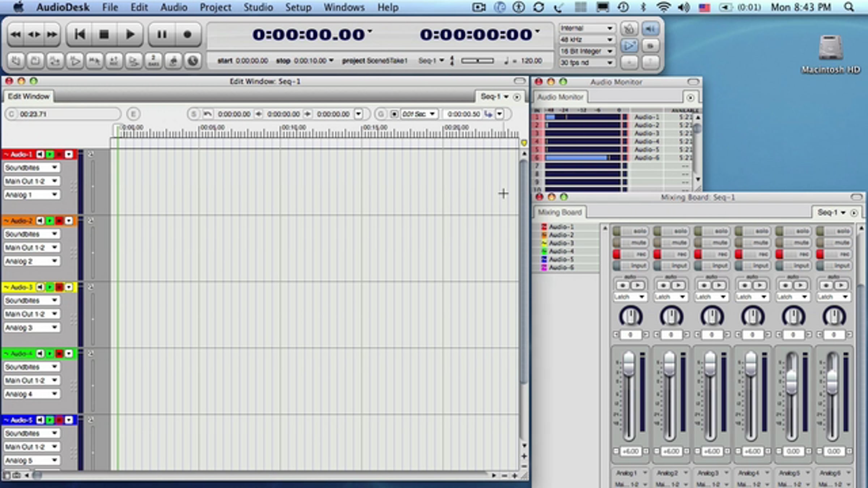
Task: Click the volume icon in the menu bar
Action: tap(684, 7)
